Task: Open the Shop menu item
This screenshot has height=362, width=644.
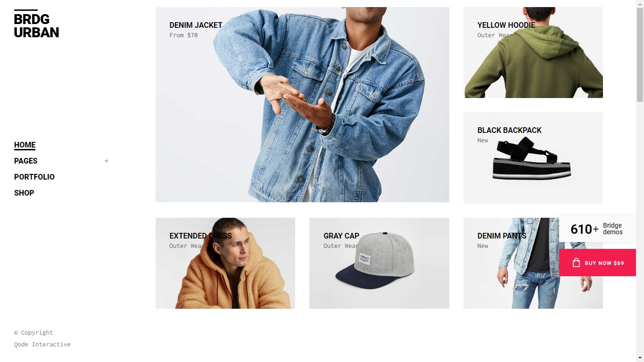Action: pyautogui.click(x=24, y=193)
